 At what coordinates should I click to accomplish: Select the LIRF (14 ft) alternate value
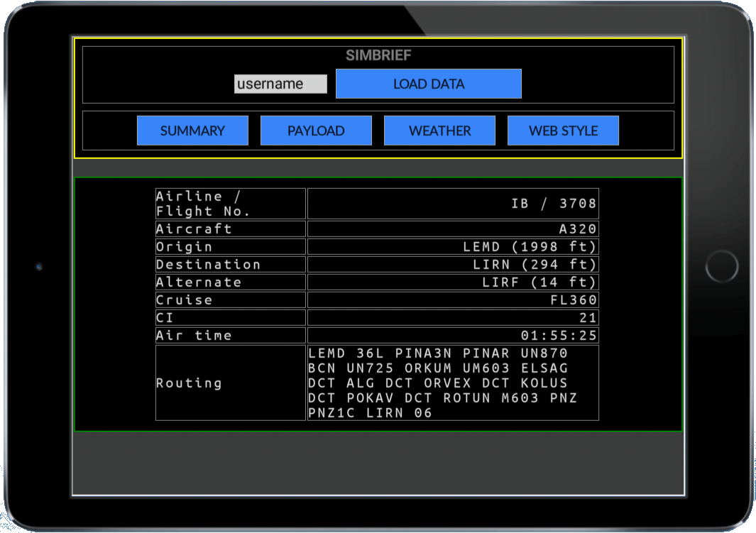tap(539, 282)
